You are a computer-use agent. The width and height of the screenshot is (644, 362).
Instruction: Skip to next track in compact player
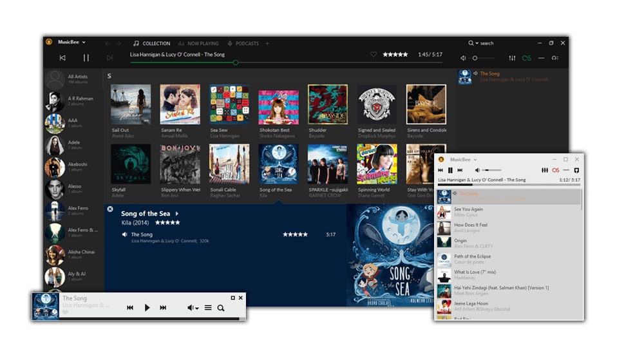pos(460,170)
